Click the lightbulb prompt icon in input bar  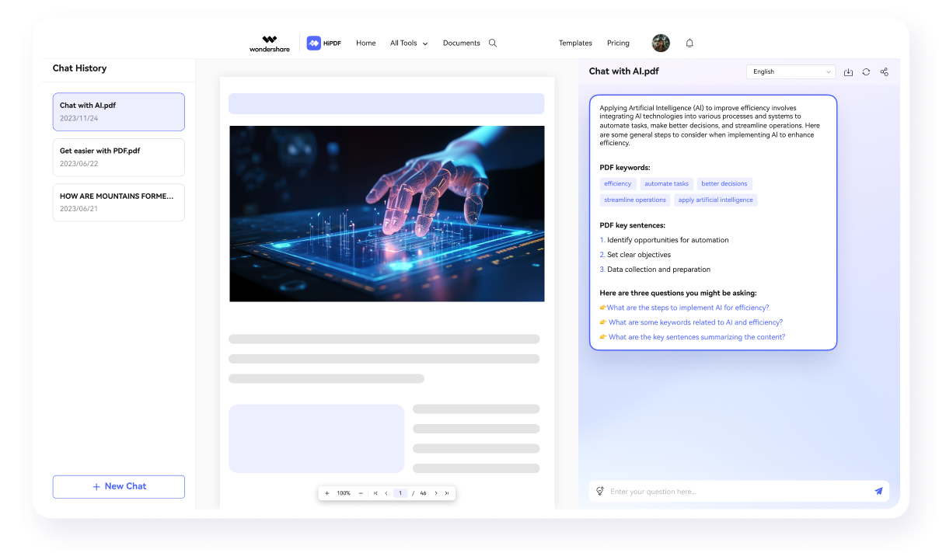click(599, 491)
